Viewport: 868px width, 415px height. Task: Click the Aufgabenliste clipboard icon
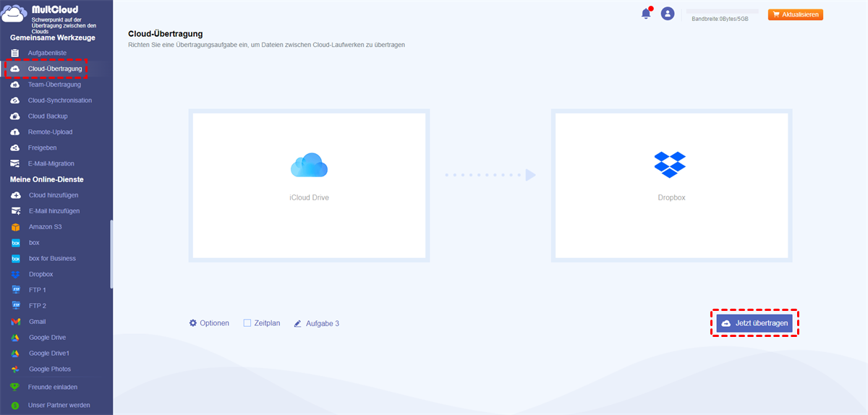[x=14, y=53]
